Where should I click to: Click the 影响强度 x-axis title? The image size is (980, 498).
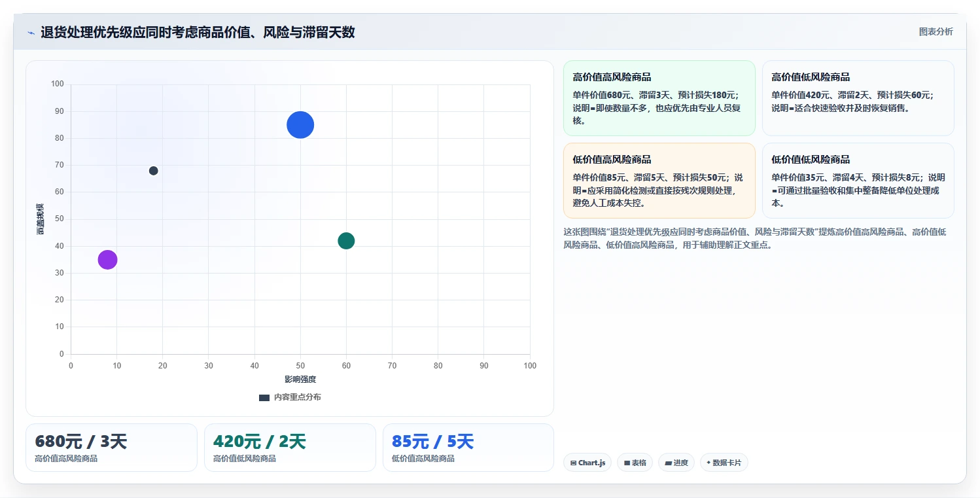(300, 380)
